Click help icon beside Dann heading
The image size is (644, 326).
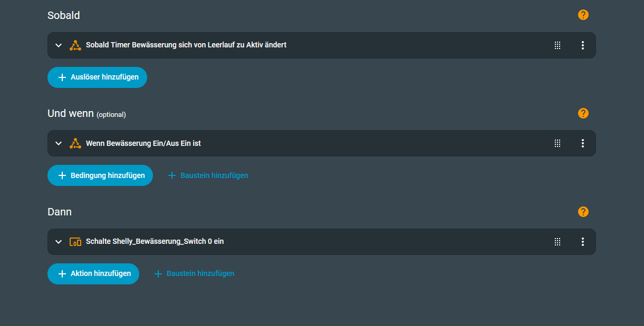[x=583, y=212]
